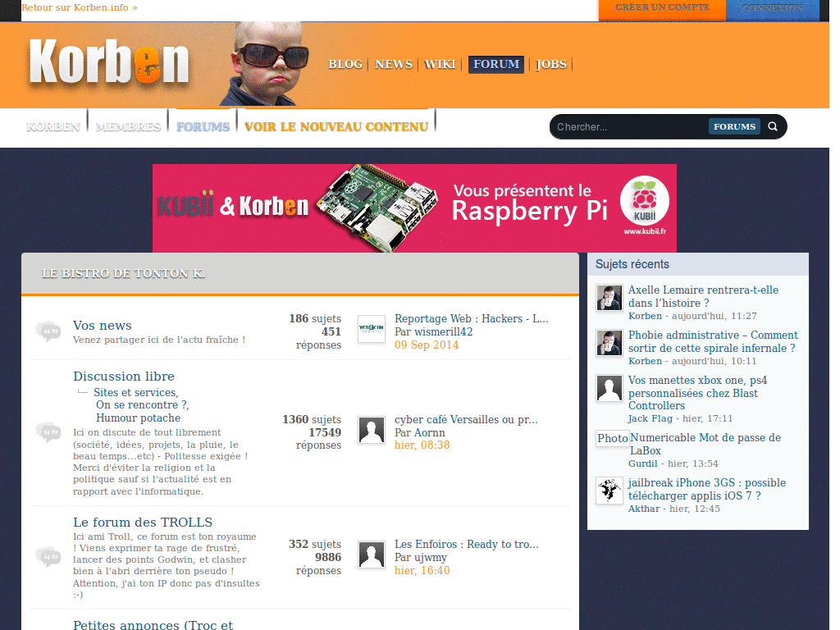Screen dimensions: 840x630
Task: Switch to the KORBEN tab
Action: 53,127
